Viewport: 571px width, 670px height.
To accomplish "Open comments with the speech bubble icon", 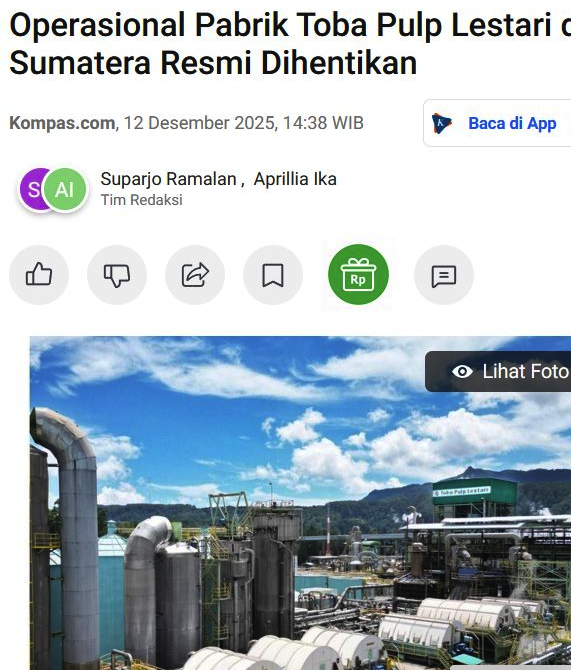I will [444, 275].
